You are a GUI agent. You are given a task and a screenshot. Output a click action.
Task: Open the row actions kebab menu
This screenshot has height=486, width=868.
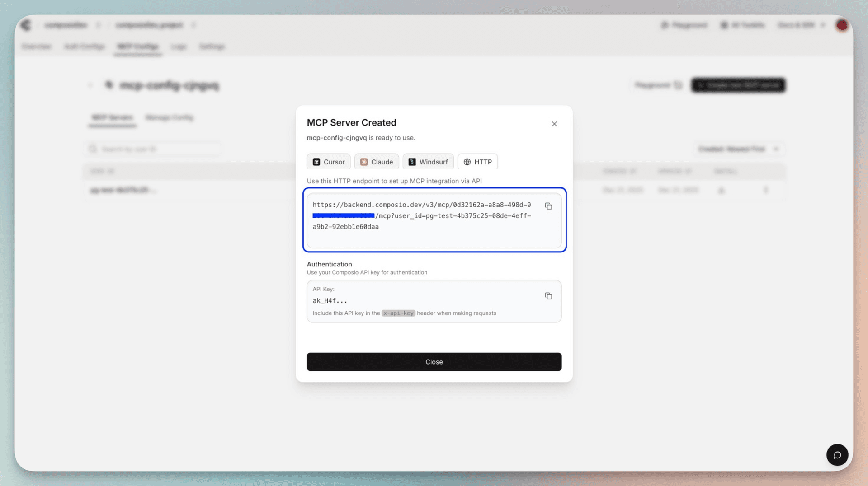click(x=766, y=190)
